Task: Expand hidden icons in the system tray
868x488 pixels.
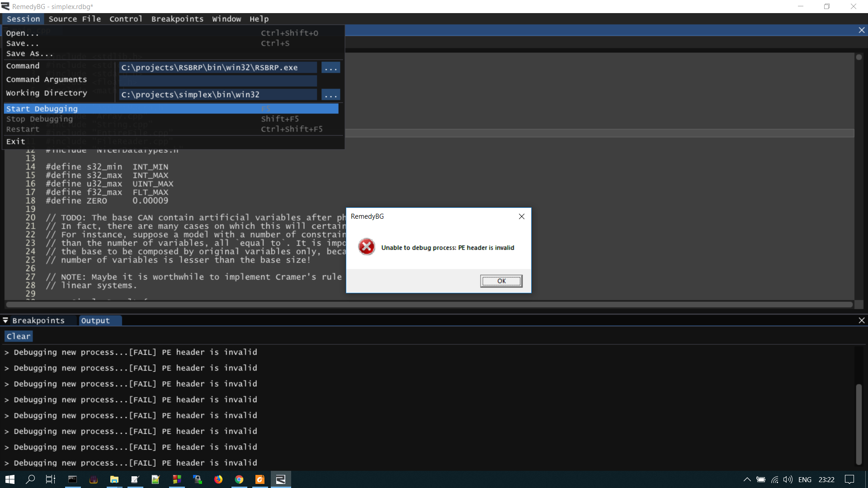Action: point(747,479)
